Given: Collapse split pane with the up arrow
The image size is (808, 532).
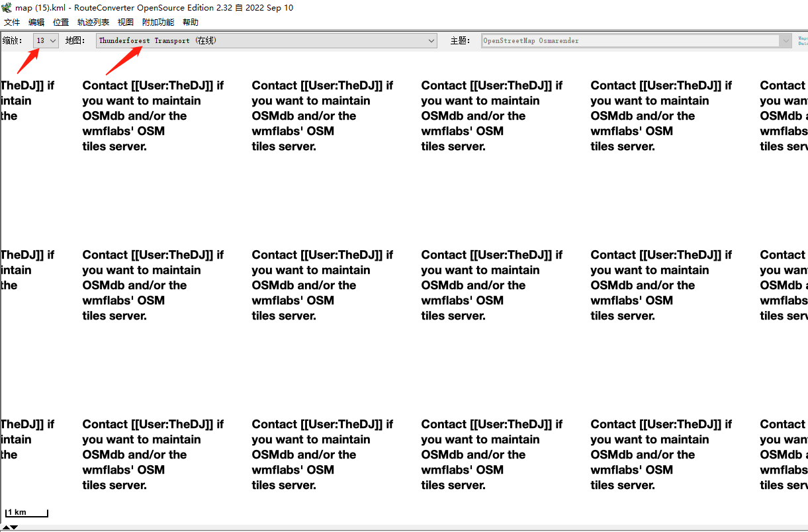Looking at the screenshot, I should [x=5, y=527].
